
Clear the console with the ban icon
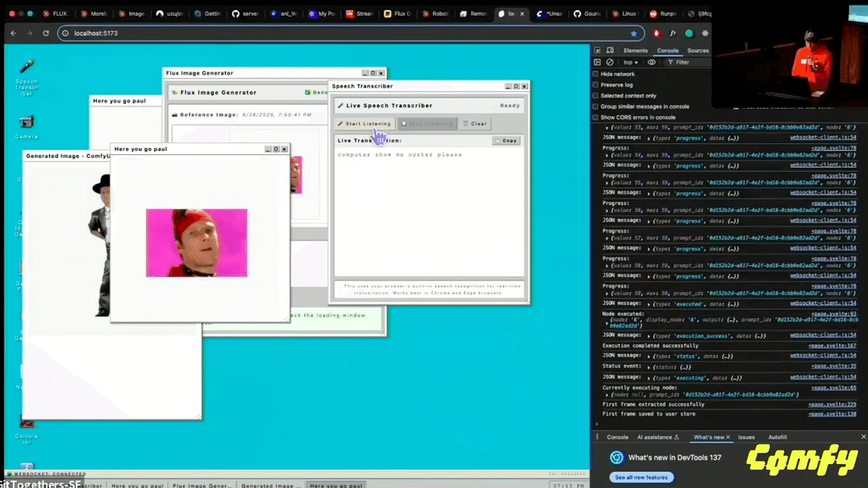click(610, 62)
